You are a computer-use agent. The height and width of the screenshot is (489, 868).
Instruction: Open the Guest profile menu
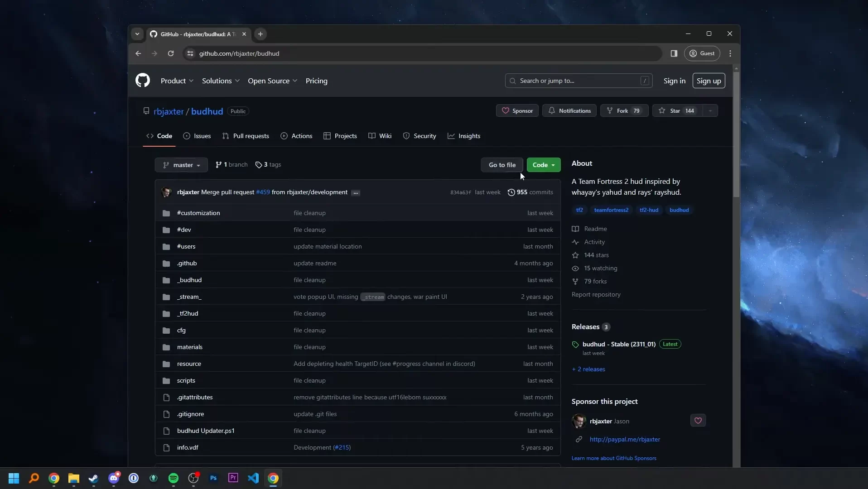(x=702, y=53)
